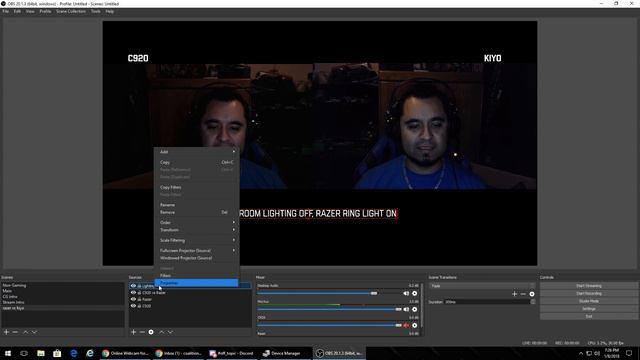Click C920 volume slider in Mixer
This screenshot has width=640, height=360.
329,325
